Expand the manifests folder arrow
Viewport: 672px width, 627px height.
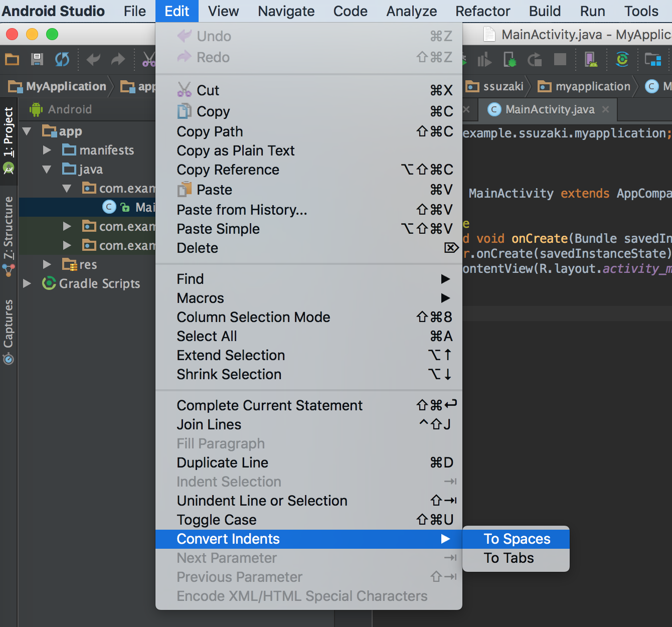[47, 150]
